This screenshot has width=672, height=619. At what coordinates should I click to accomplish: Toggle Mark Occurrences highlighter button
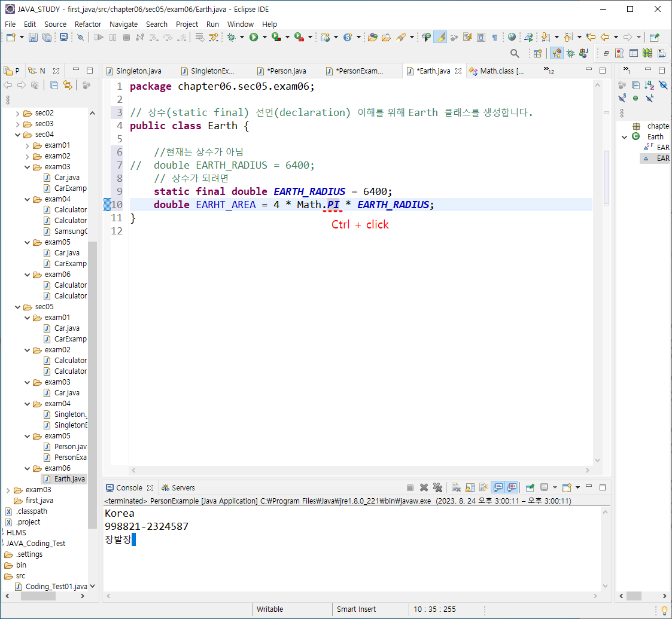tap(440, 38)
